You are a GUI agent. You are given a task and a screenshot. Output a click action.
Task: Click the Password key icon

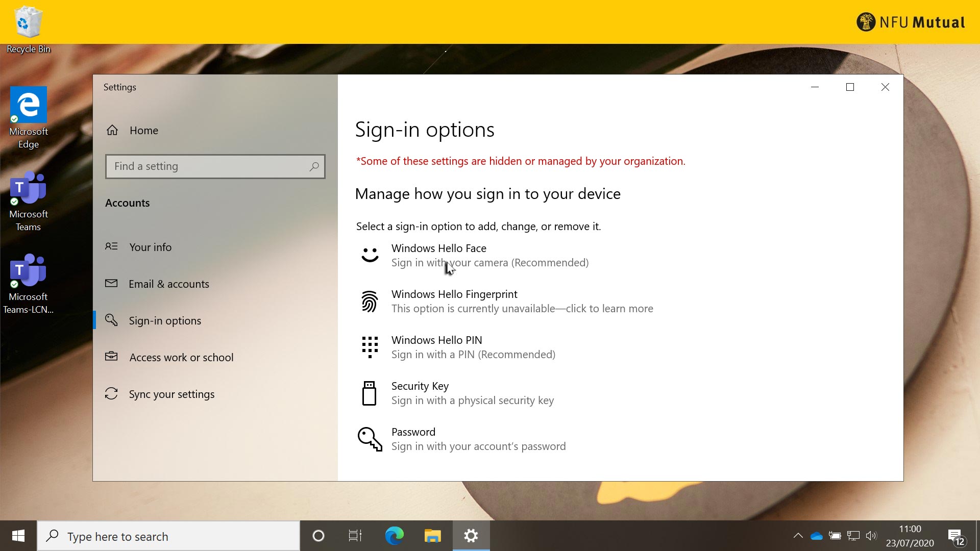pyautogui.click(x=370, y=439)
